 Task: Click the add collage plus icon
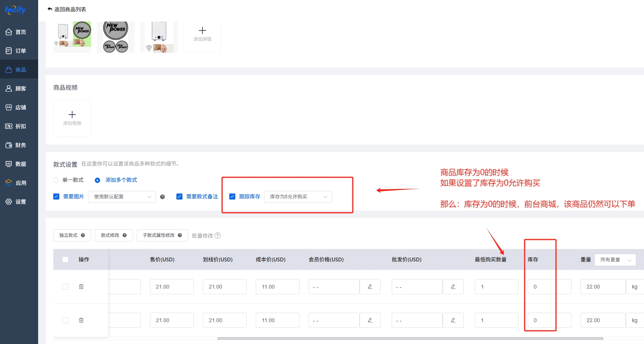pos(202,31)
